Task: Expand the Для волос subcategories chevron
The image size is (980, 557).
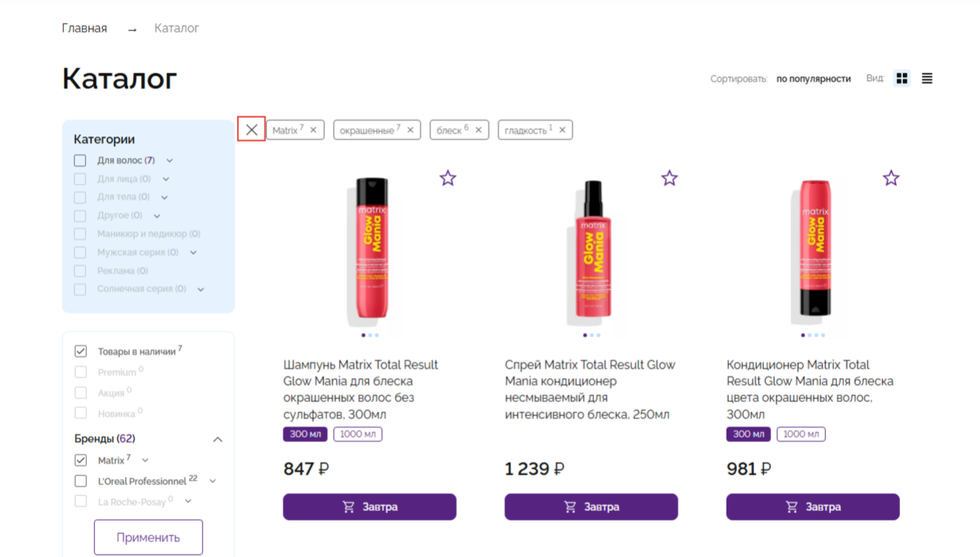Action: [x=170, y=161]
